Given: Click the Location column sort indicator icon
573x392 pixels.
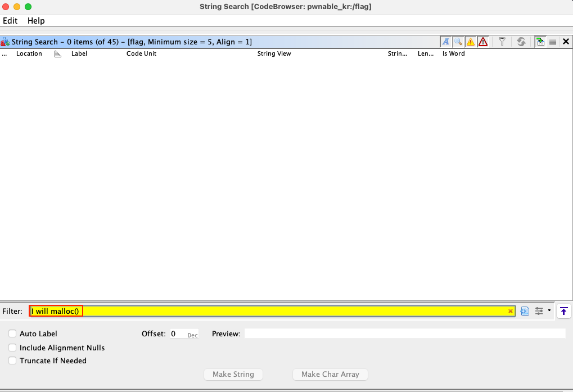Looking at the screenshot, I should click(x=57, y=54).
